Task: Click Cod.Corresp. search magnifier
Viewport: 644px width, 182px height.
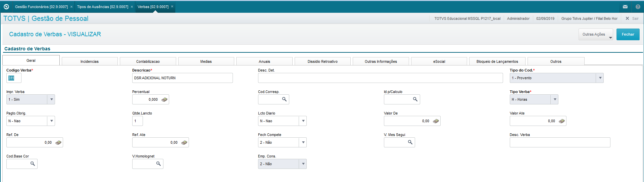Action: [284, 99]
